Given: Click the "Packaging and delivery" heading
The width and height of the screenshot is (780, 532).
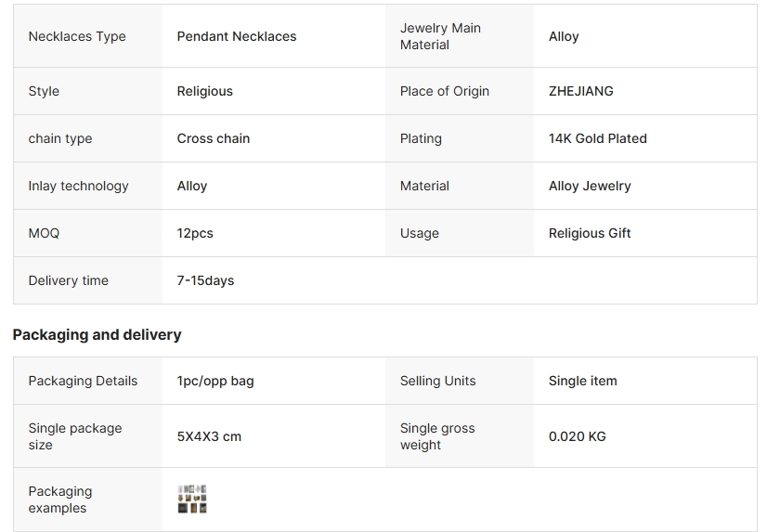Looking at the screenshot, I should 97,334.
